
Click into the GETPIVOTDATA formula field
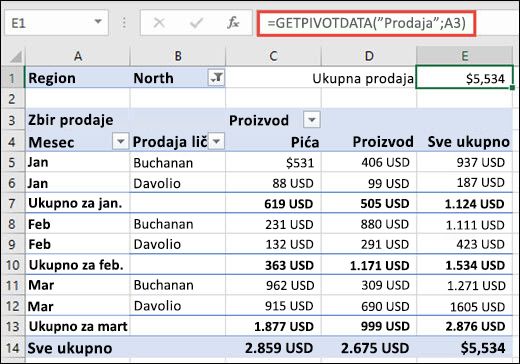(x=366, y=23)
